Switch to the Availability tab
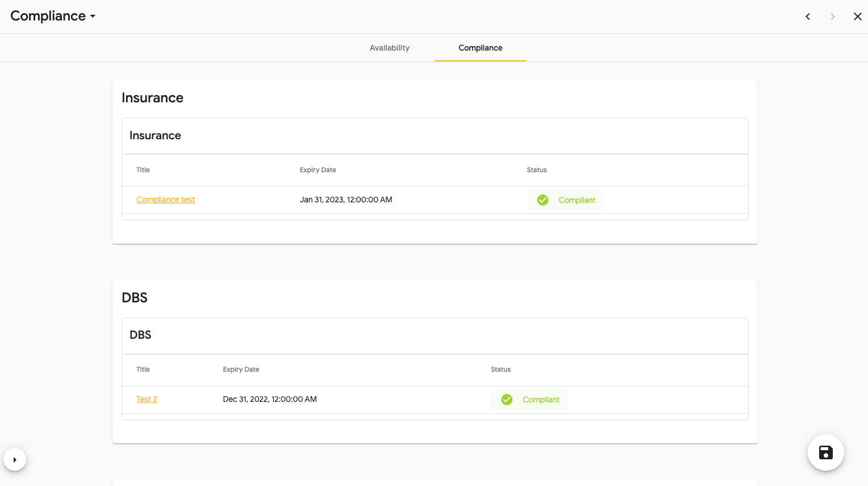 point(390,48)
